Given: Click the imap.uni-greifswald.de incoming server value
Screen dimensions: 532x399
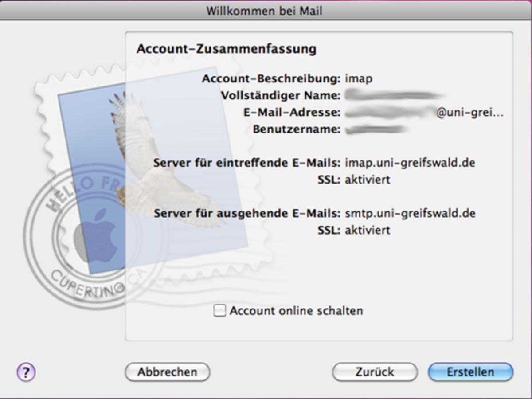Looking at the screenshot, I should (410, 163).
